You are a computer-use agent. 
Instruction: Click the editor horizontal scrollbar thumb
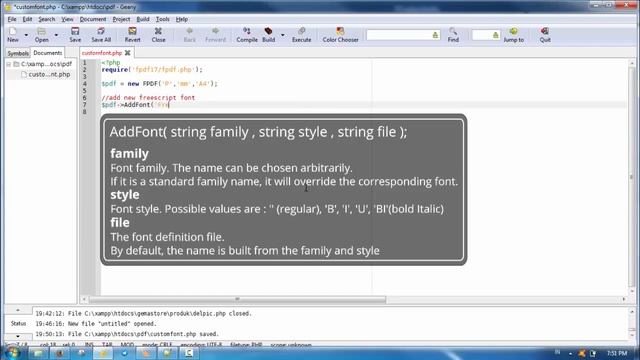coord(237,299)
